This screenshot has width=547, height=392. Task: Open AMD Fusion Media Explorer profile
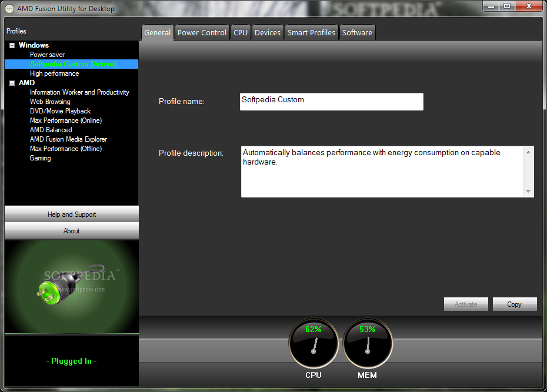click(68, 139)
